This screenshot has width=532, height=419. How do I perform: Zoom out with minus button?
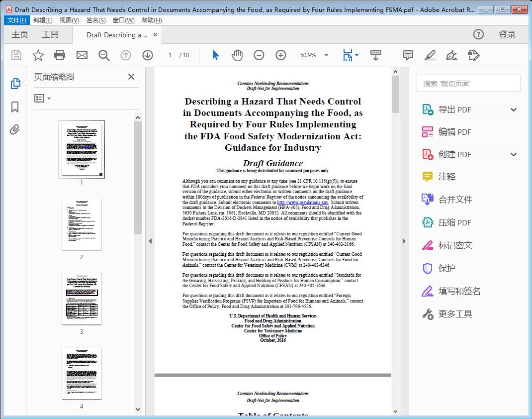[259, 55]
